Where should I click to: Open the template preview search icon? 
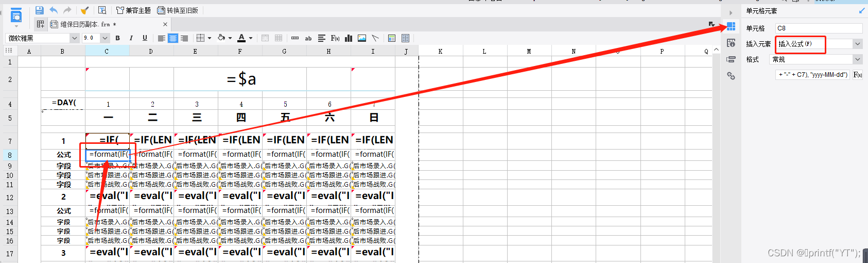coord(102,10)
